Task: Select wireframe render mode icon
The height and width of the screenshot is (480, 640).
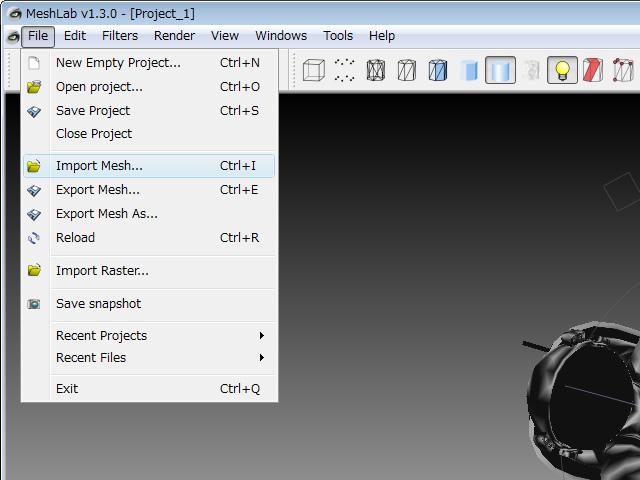Action: point(376,70)
